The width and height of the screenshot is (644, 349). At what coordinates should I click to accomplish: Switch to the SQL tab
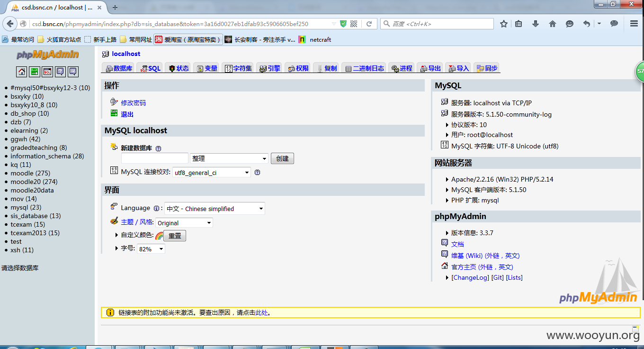point(150,68)
